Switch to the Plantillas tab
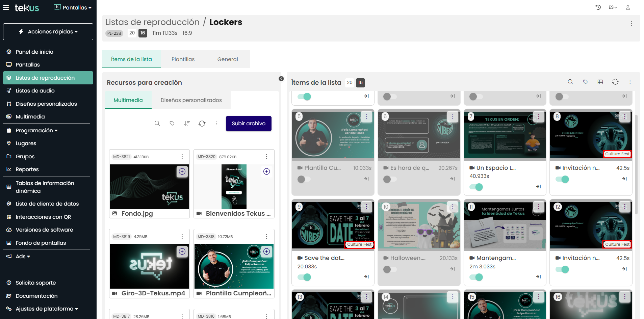The width and height of the screenshot is (644, 319). coord(183,59)
